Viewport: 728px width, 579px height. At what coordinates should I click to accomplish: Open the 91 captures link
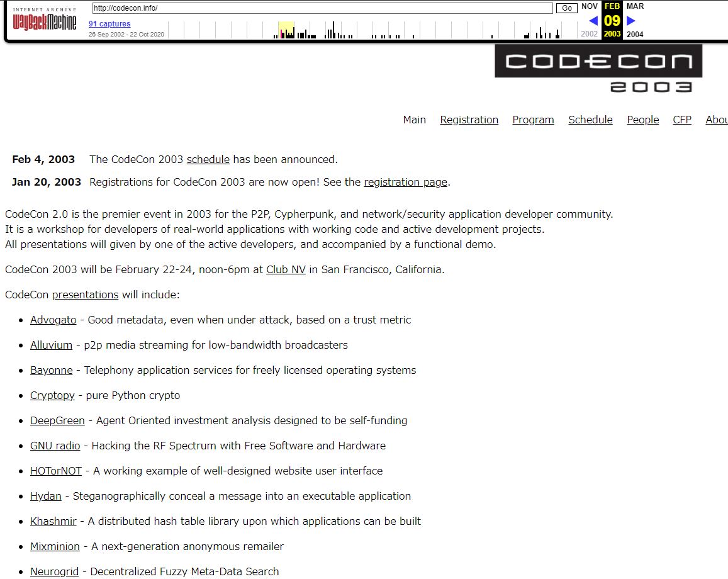tap(109, 24)
